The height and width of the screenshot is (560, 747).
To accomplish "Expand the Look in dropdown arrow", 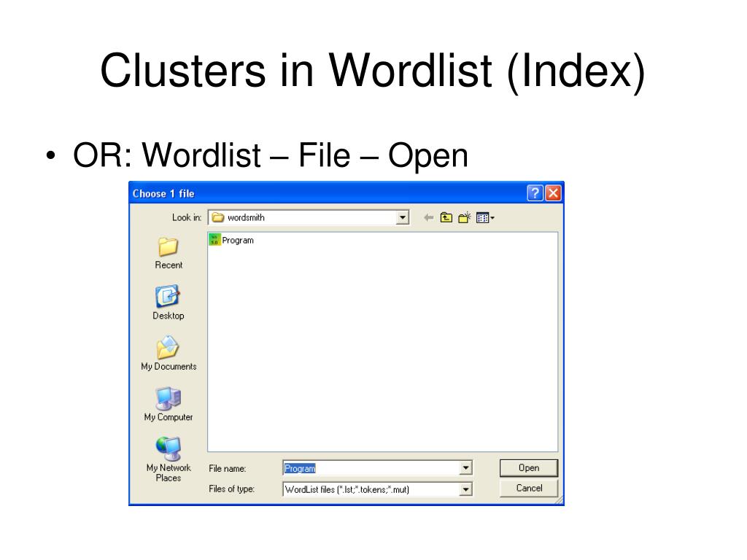I will point(403,217).
